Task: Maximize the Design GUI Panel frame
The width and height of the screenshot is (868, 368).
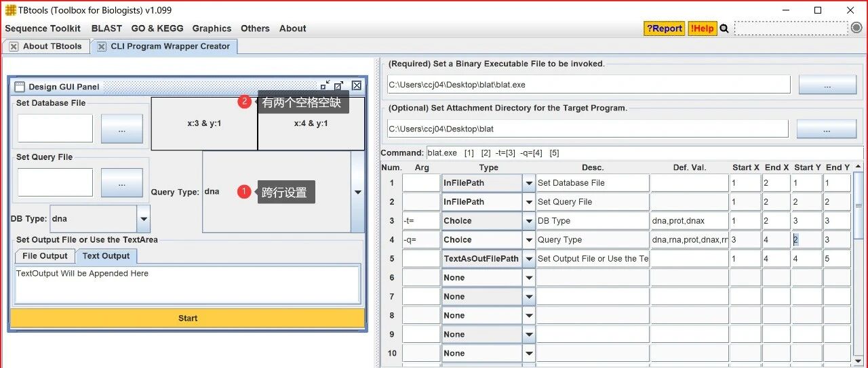Action: coord(339,85)
